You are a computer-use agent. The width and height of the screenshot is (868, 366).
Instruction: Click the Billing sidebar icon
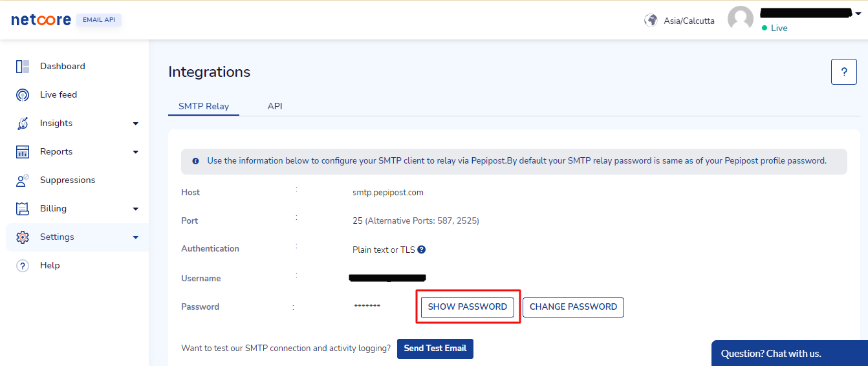pyautogui.click(x=23, y=209)
